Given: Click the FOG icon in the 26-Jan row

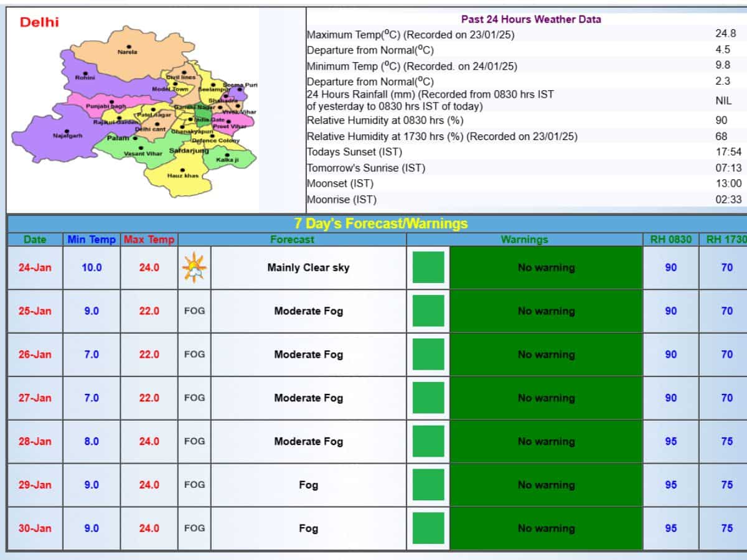Looking at the screenshot, I should [x=194, y=355].
